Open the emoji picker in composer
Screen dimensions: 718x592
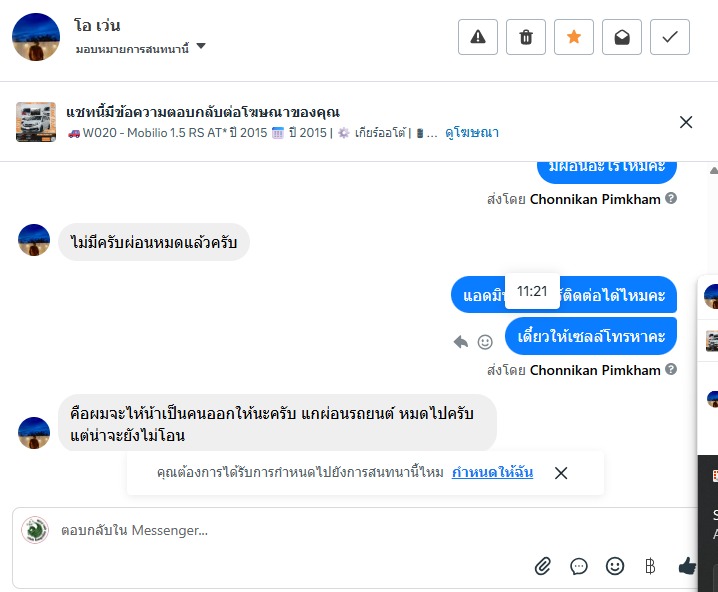pos(615,566)
